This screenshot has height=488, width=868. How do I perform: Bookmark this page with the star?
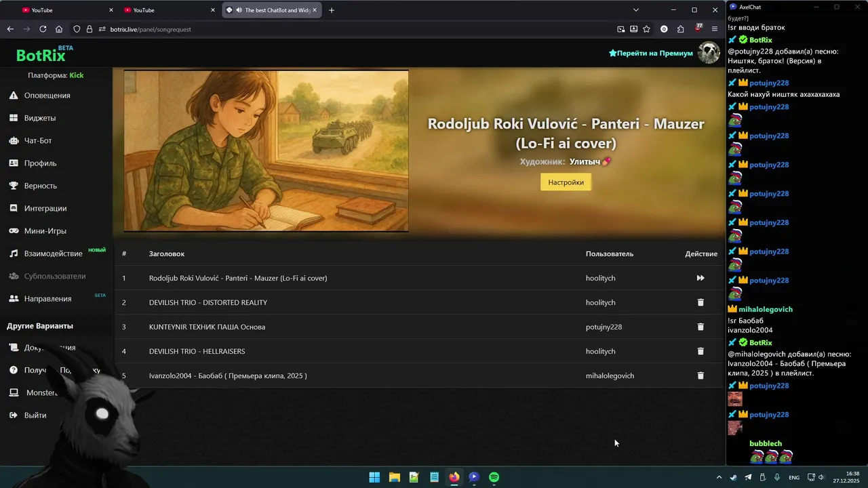click(x=646, y=29)
